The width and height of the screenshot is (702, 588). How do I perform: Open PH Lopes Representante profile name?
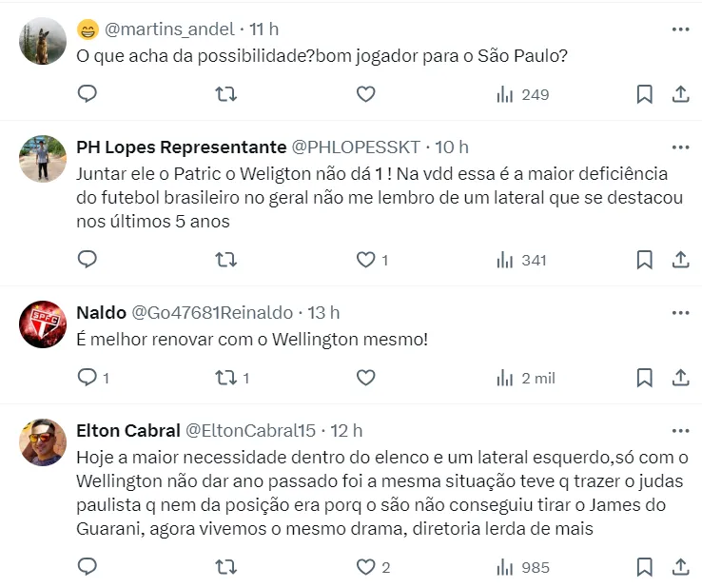(181, 147)
